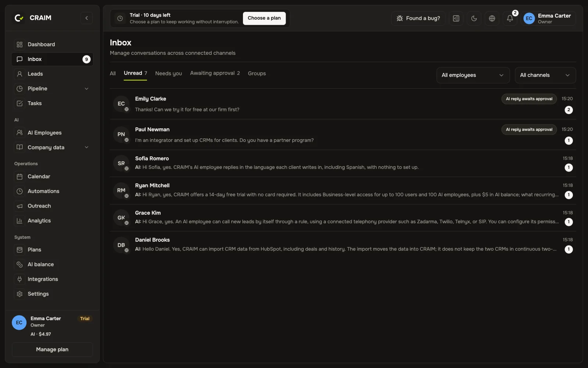
Task: Expand the Pipeline submenu chevron
Action: point(87,89)
